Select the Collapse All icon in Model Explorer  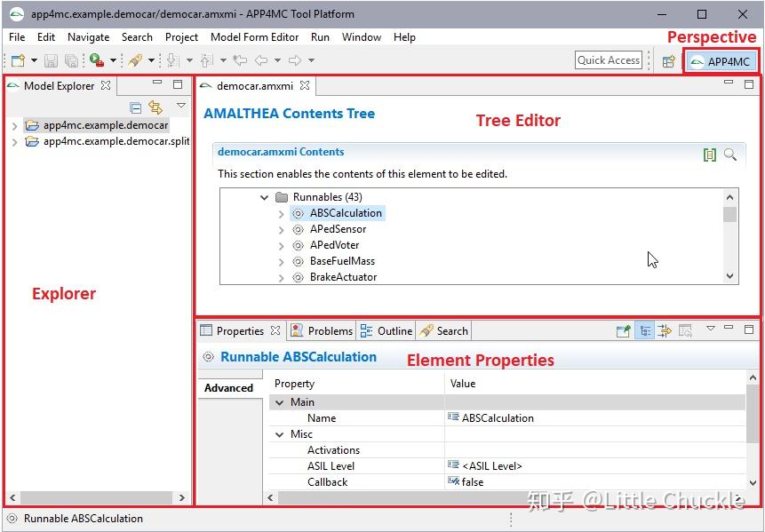(135, 106)
